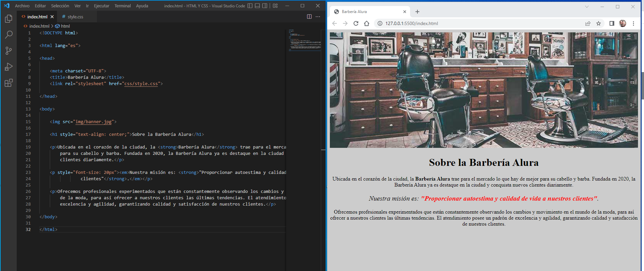Click line number 32 in the gutter
Screen dimensions: 644x271
28,230
